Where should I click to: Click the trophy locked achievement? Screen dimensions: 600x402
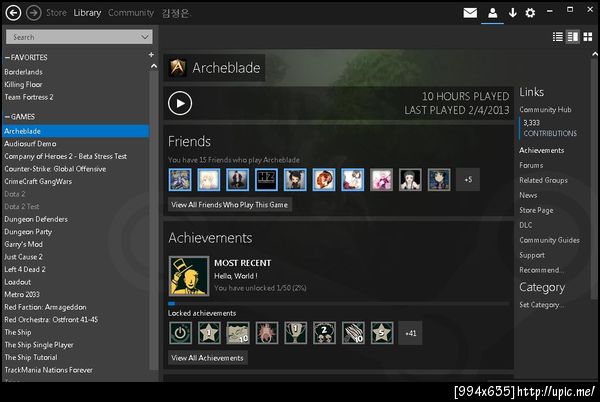point(295,333)
